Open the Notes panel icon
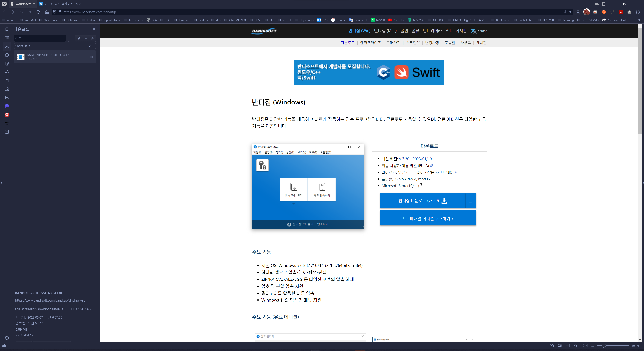The width and height of the screenshot is (644, 351). tap(7, 64)
